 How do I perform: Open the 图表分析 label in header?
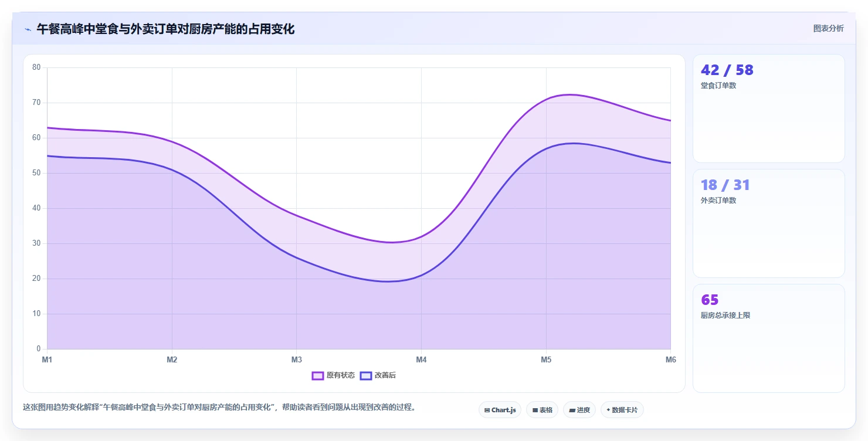coord(828,28)
